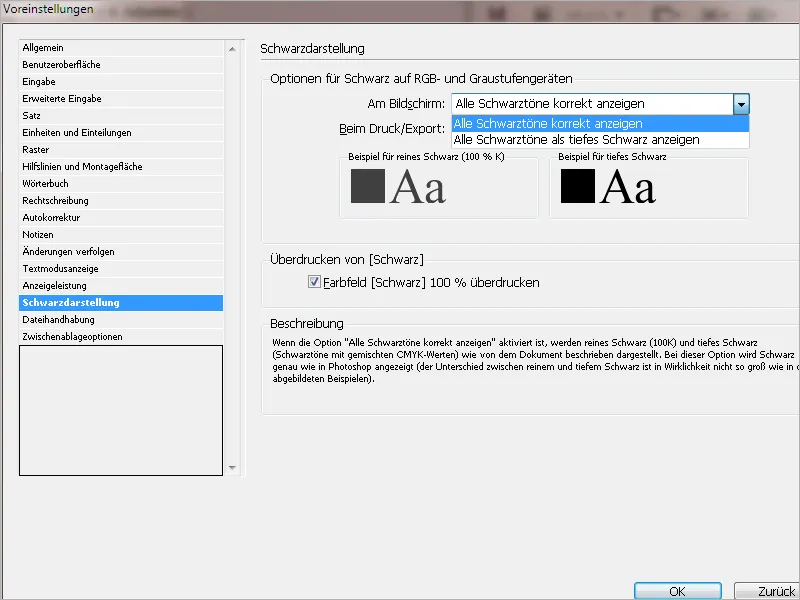
Task: Open the "Am Bildschirm" dropdown arrow
Action: (740, 104)
